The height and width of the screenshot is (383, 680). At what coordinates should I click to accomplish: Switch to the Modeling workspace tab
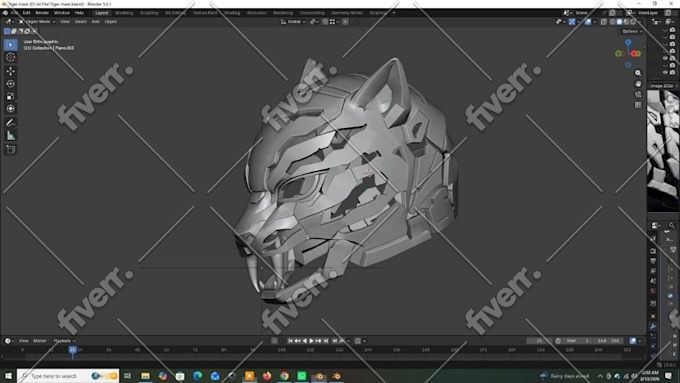[x=124, y=13]
